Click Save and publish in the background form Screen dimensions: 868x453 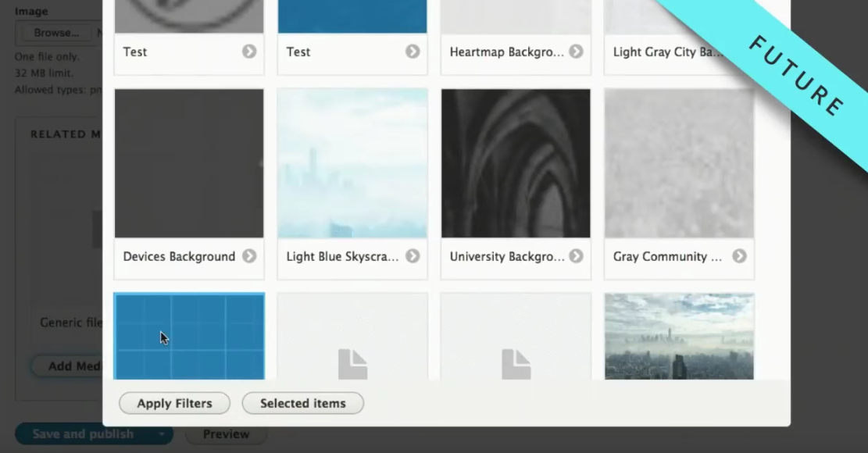[83, 434]
